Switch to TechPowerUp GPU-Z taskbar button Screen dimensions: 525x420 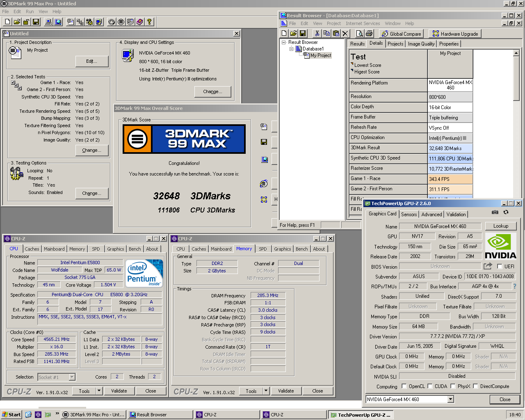click(x=361, y=415)
